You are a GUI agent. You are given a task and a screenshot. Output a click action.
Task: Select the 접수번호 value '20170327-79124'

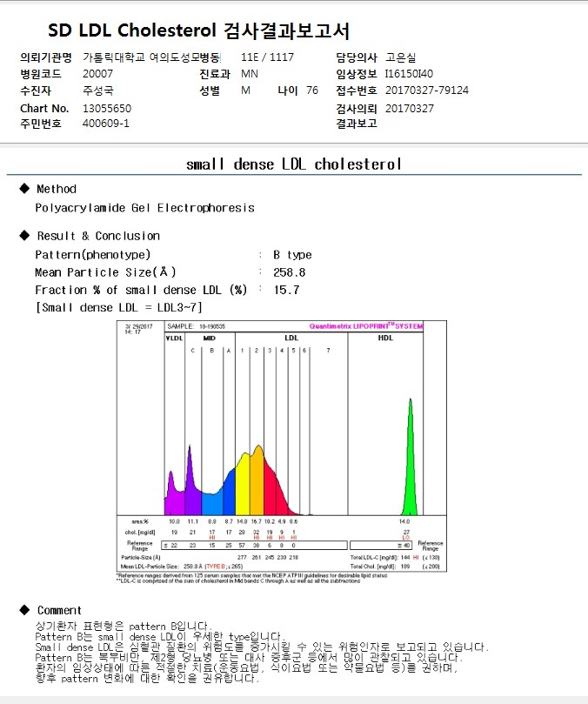tap(427, 91)
